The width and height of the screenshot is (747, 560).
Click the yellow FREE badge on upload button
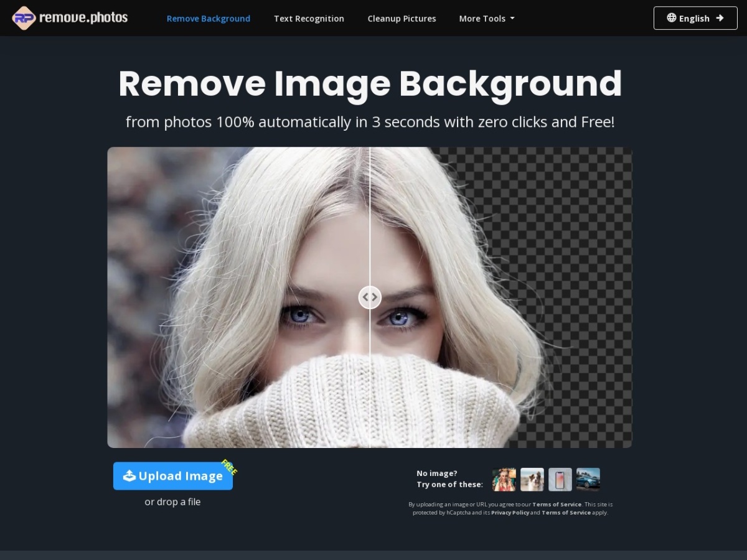(x=228, y=468)
